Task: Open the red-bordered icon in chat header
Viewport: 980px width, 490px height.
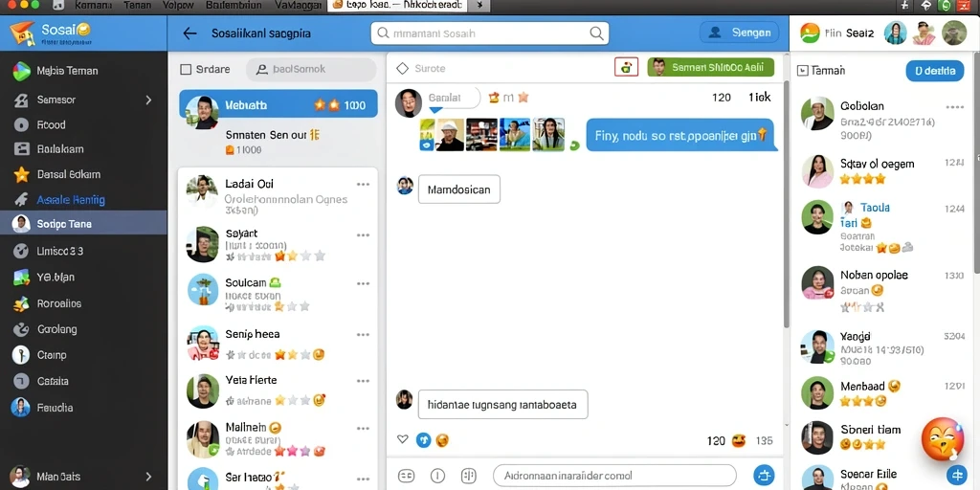Action: (x=626, y=68)
